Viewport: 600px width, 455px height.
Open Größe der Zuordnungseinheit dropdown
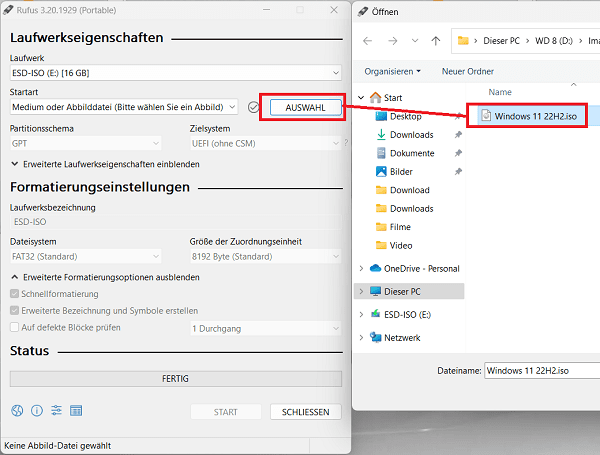pos(265,256)
